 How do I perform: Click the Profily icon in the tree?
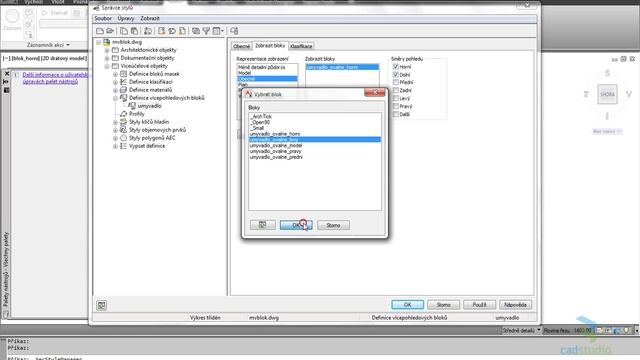(x=124, y=114)
